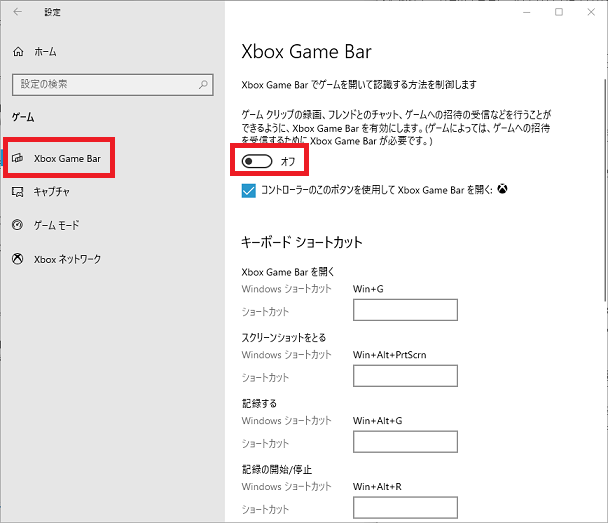Click the search magnifier icon
This screenshot has height=523, width=608.
point(203,84)
